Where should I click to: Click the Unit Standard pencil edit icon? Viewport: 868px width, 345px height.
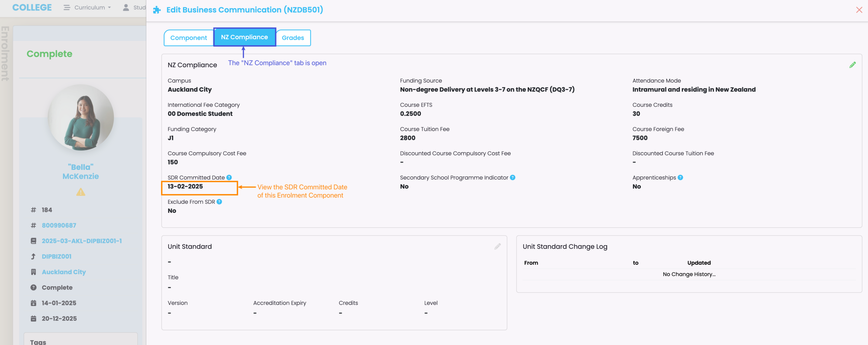coord(497,247)
